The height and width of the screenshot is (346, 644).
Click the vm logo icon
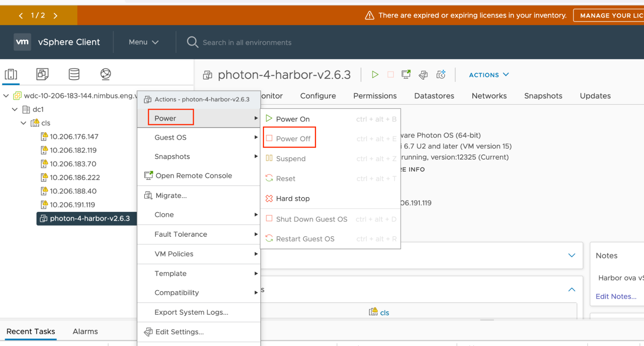pyautogui.click(x=22, y=42)
